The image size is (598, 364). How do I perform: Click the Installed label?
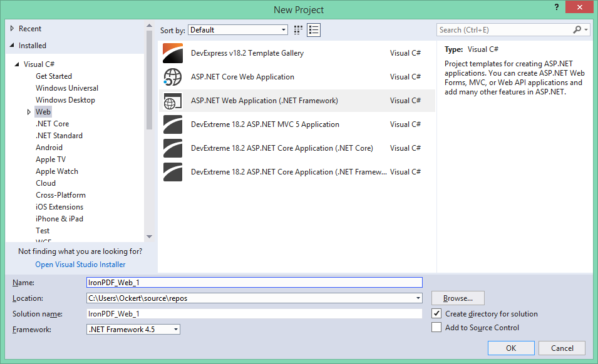pos(33,45)
